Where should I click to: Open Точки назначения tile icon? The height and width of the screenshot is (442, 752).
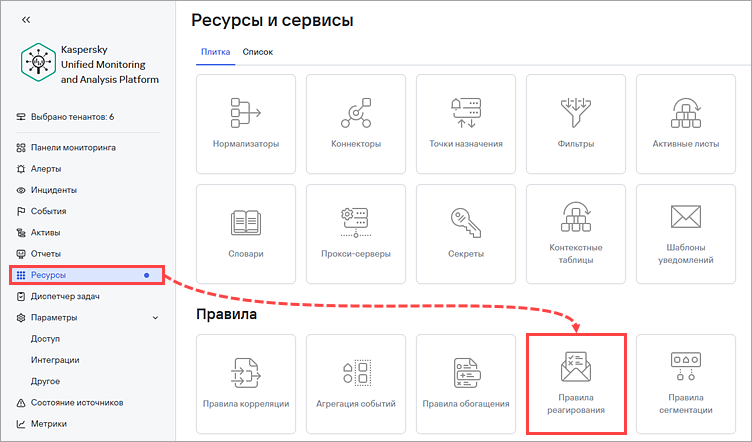(466, 113)
